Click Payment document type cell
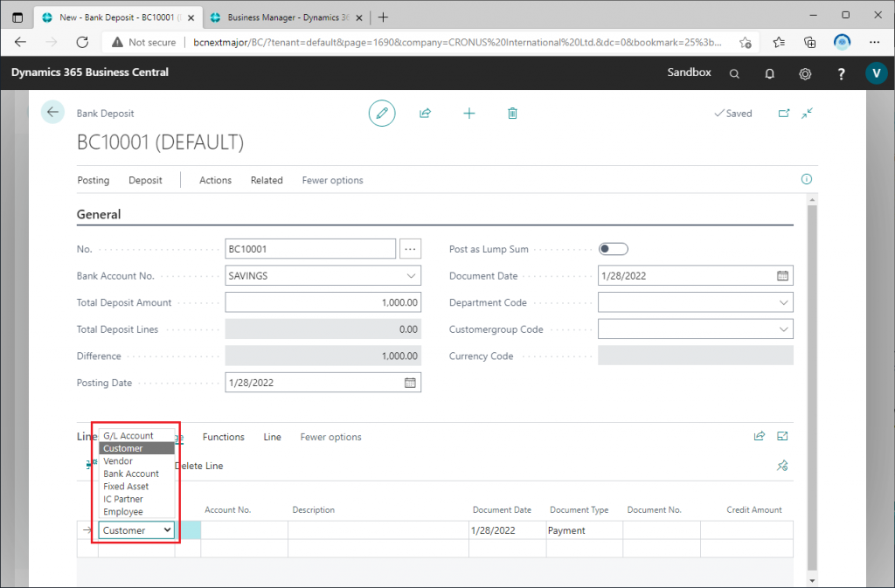Screen dimensions: 895x588 [585, 529]
